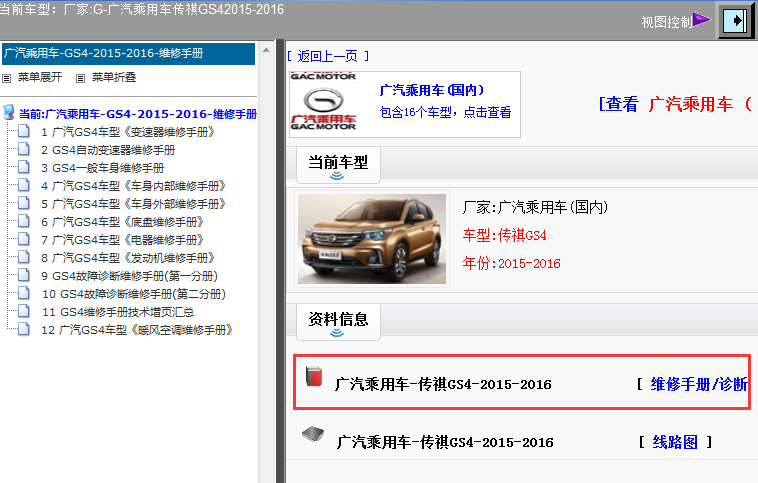758x483 pixels.
Task: Expand chevron under 当前车型 tab
Action: (x=337, y=176)
